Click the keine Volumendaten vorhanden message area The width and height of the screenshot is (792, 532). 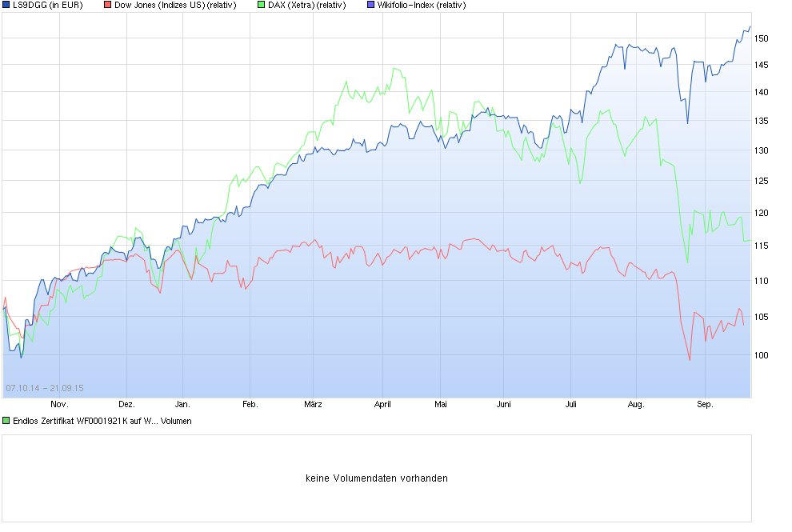376,478
